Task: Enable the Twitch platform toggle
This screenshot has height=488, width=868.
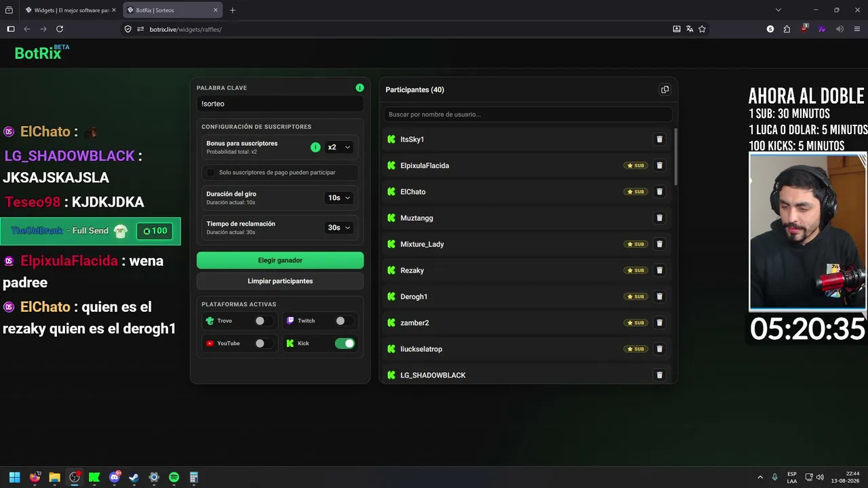Action: [x=344, y=321]
